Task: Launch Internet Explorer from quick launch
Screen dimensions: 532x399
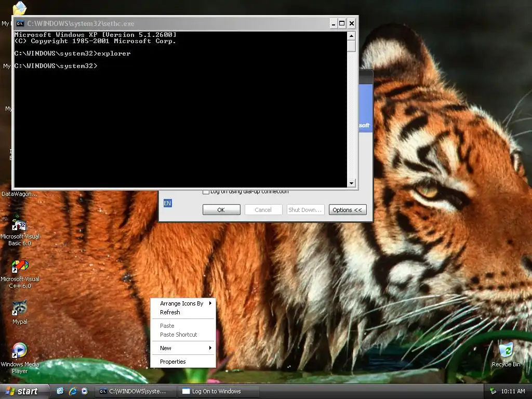Action: coord(73,391)
